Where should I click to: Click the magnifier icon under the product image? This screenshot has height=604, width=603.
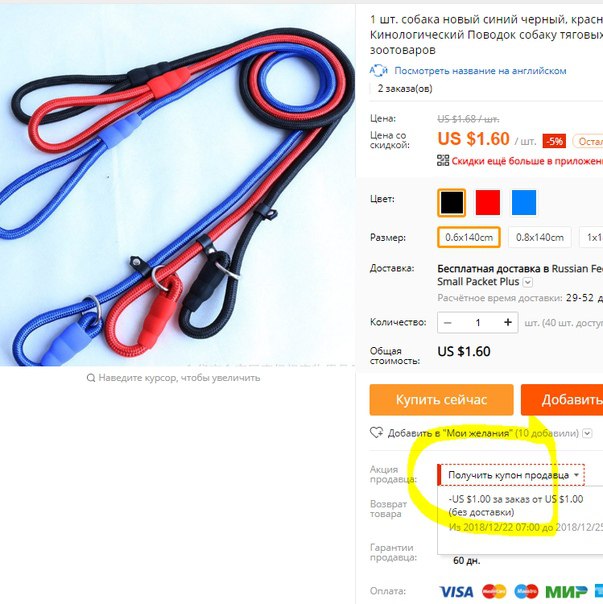pyautogui.click(x=91, y=378)
